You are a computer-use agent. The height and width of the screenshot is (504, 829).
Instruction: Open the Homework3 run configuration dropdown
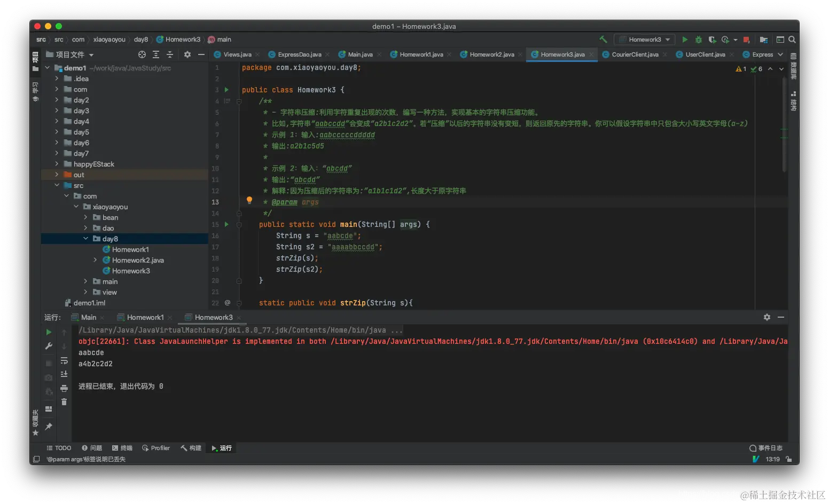[x=644, y=40]
